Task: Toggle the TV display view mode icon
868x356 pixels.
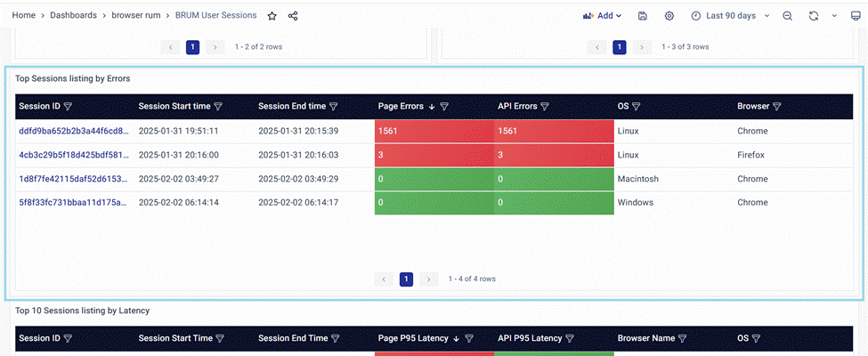Action: pyautogui.click(x=856, y=16)
